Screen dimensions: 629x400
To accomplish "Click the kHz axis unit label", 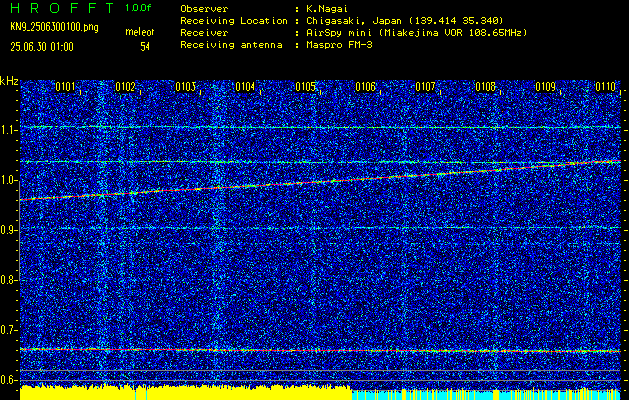I will 9,82.
